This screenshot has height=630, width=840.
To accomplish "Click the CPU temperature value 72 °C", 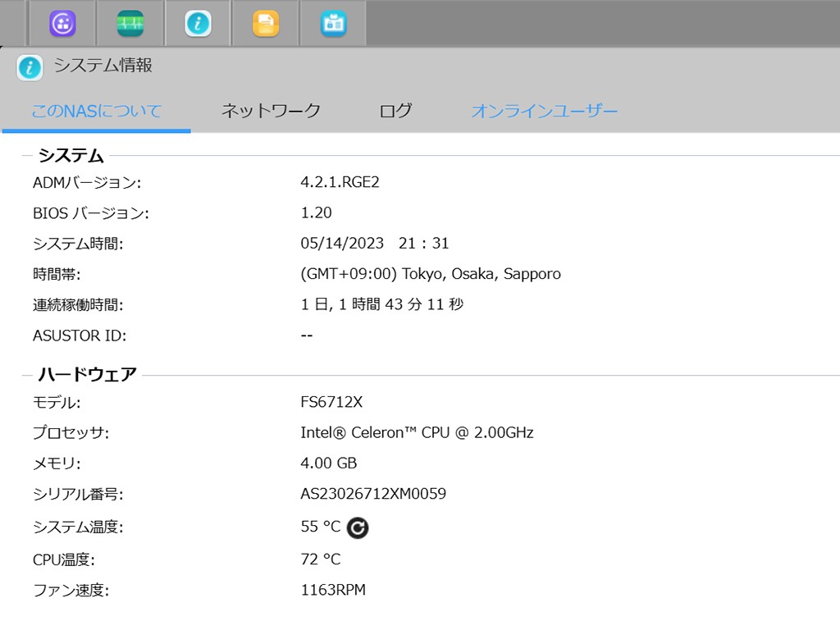I will tap(321, 559).
